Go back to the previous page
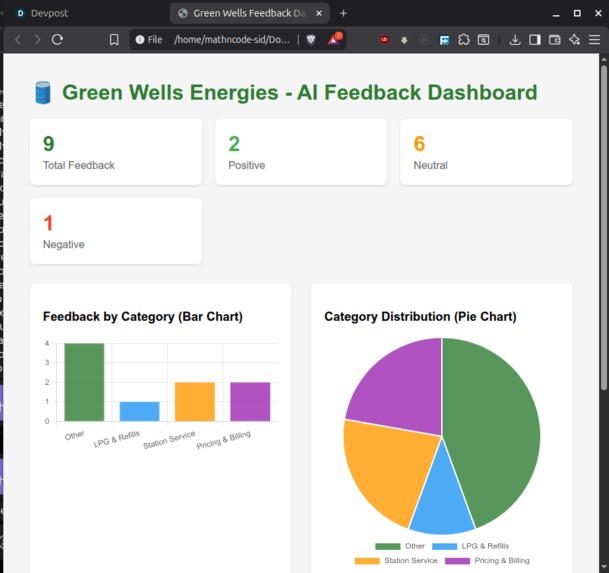This screenshot has width=609, height=573. [x=18, y=40]
